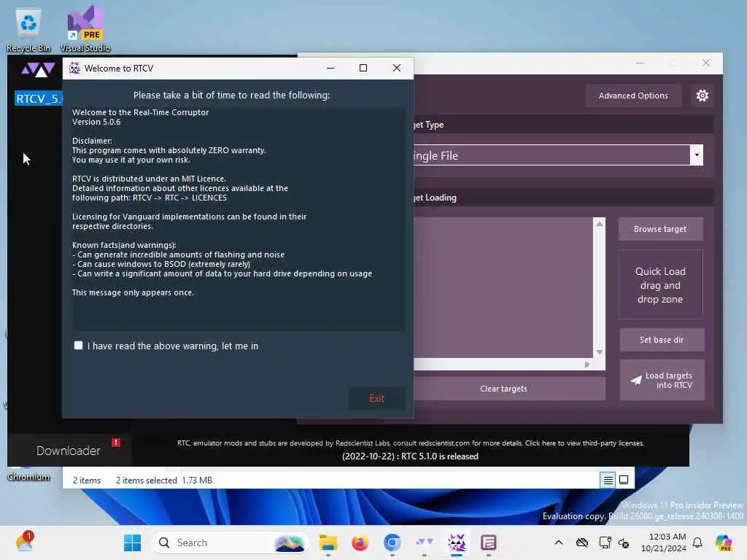This screenshot has height=560, width=747.
Task: Open the Copilot Preview taskbar icon
Action: tap(723, 542)
